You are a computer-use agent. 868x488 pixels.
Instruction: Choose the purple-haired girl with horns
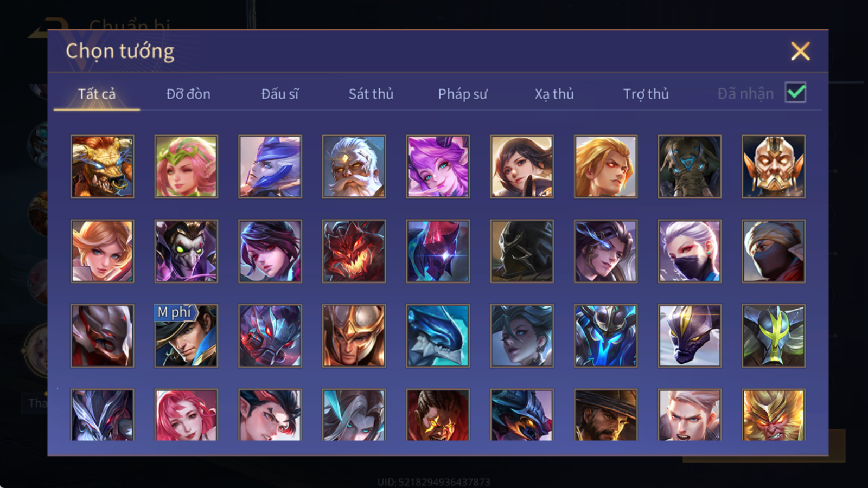click(438, 166)
